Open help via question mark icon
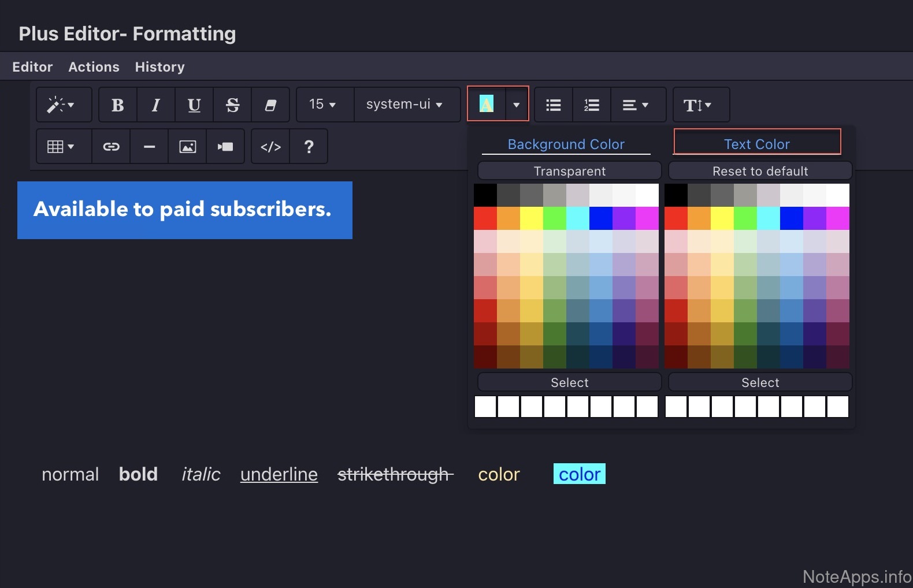Image resolution: width=913 pixels, height=588 pixels. [309, 147]
